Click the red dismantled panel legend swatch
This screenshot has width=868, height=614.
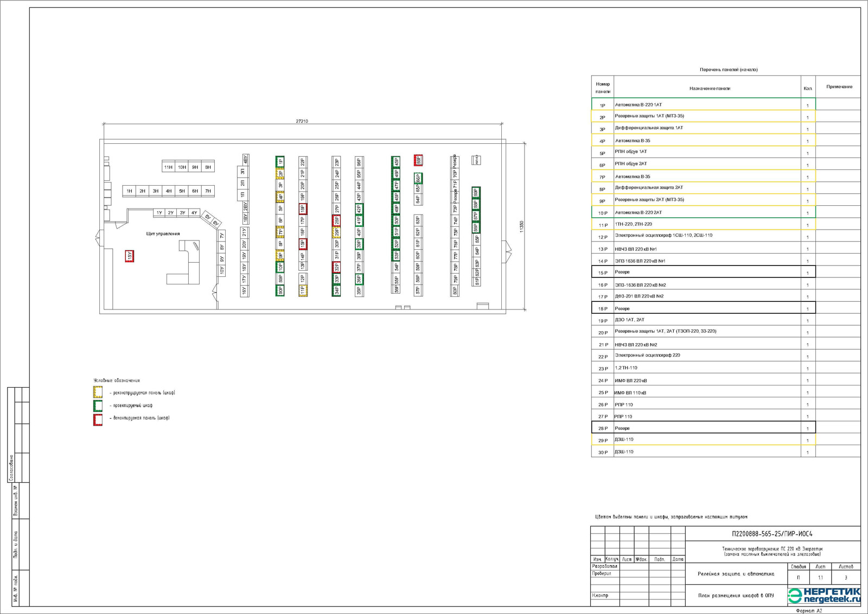98,419
